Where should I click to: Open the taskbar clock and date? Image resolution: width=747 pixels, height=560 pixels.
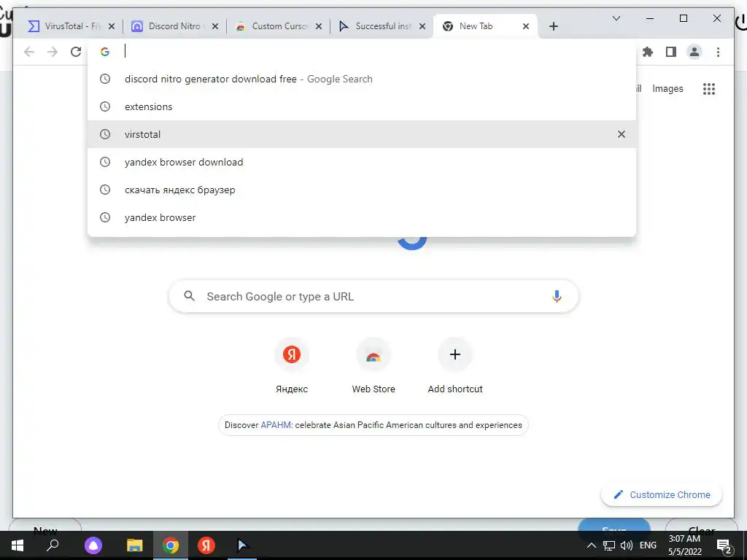[x=684, y=545]
